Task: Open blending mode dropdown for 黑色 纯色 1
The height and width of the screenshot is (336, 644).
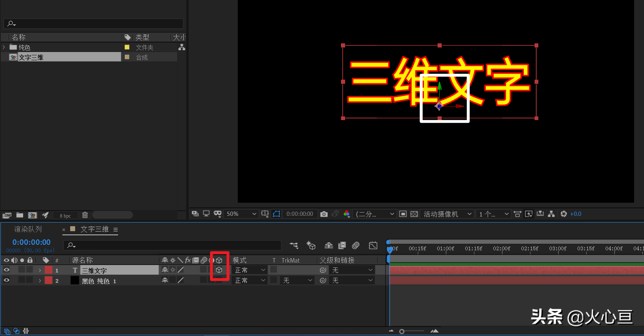Action: (250, 280)
